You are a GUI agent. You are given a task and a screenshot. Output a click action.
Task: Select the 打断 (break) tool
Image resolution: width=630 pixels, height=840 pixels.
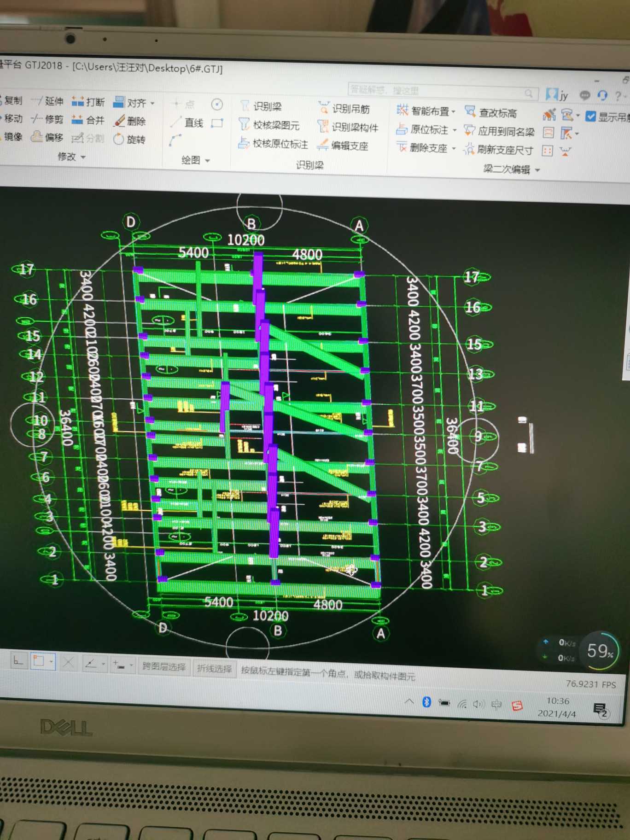tap(88, 101)
